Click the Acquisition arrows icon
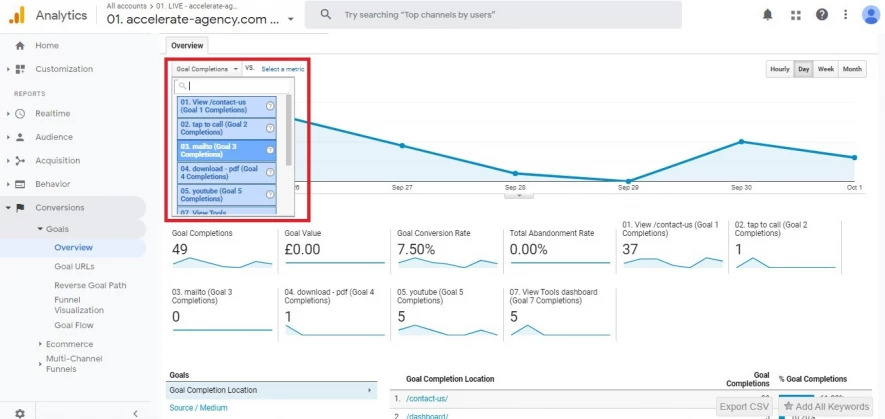 [20, 161]
